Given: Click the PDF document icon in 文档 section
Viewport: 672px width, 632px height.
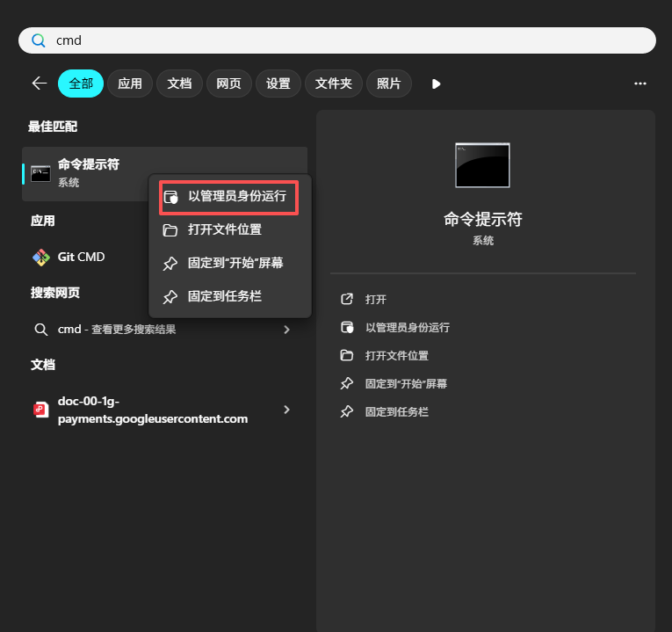Looking at the screenshot, I should [x=40, y=410].
